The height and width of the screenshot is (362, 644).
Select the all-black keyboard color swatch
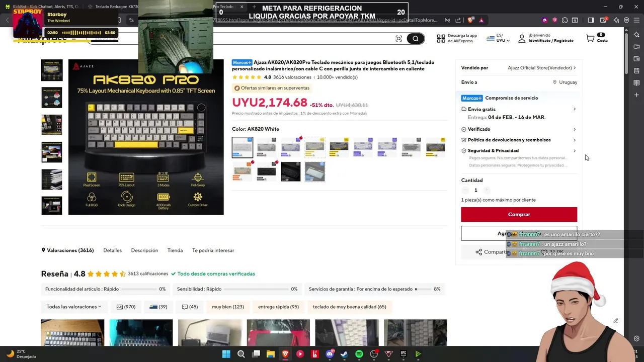(x=290, y=171)
